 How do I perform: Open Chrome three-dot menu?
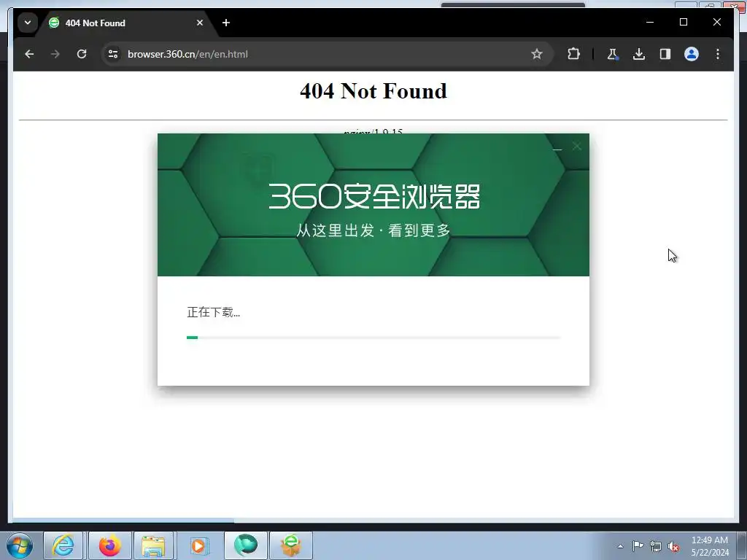[x=718, y=54]
